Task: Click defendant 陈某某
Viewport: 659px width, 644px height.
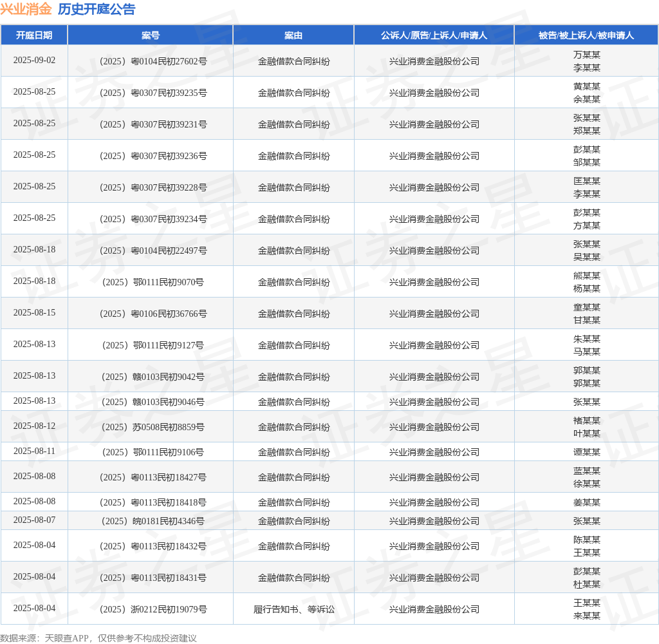Action: tap(587, 540)
